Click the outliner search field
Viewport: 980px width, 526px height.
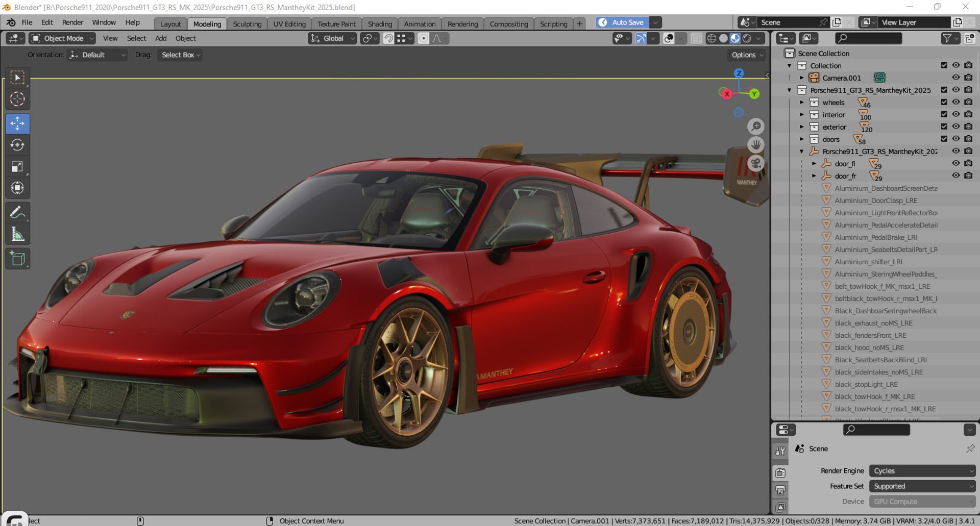pos(868,38)
